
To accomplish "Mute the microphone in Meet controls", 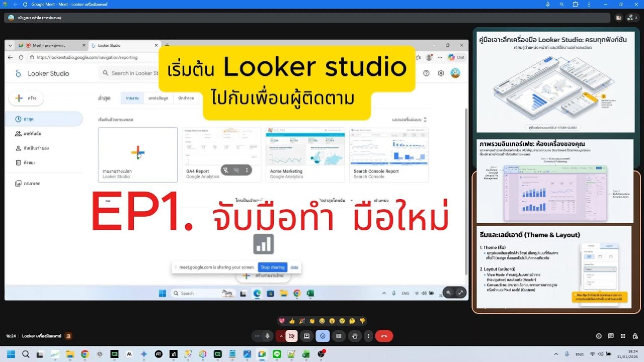I will [267, 336].
